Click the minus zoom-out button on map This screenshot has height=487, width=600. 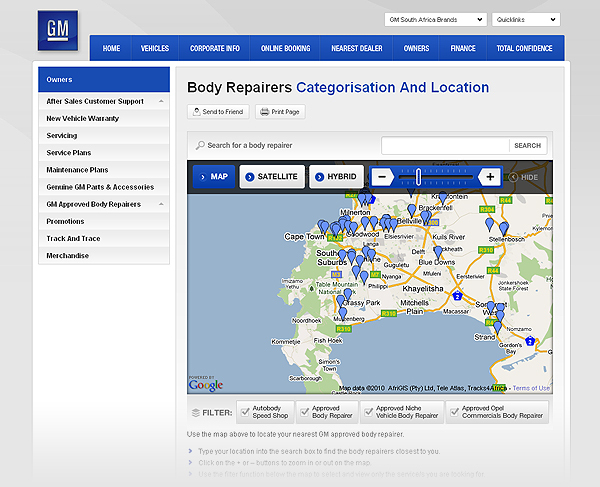point(382,177)
